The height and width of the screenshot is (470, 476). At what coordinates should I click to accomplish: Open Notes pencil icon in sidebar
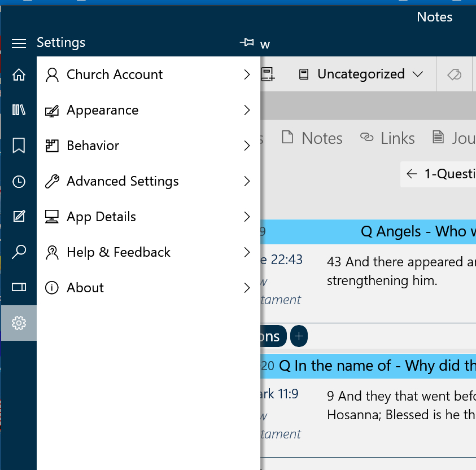pyautogui.click(x=19, y=217)
